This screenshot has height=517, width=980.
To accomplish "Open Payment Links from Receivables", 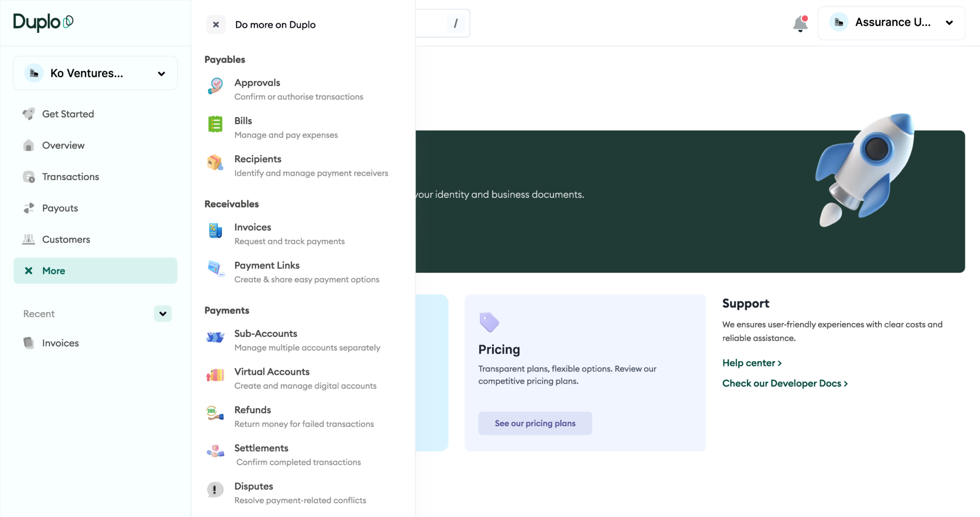I will 267,265.
